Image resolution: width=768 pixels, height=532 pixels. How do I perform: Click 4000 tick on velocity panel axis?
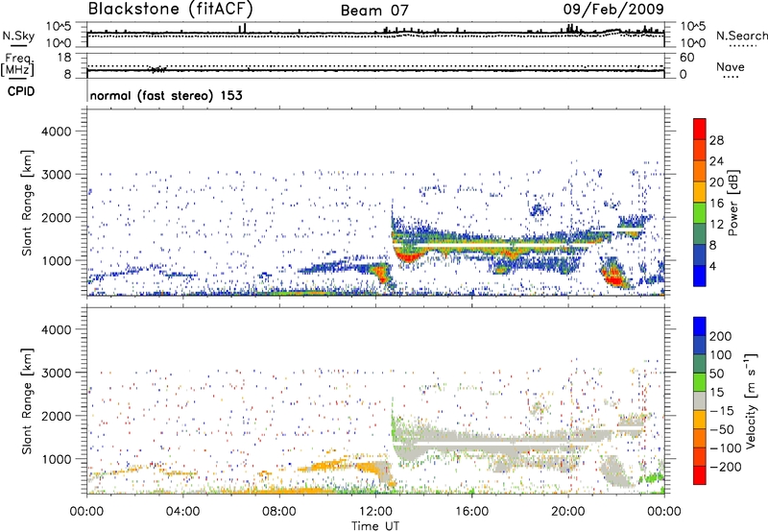coord(57,329)
